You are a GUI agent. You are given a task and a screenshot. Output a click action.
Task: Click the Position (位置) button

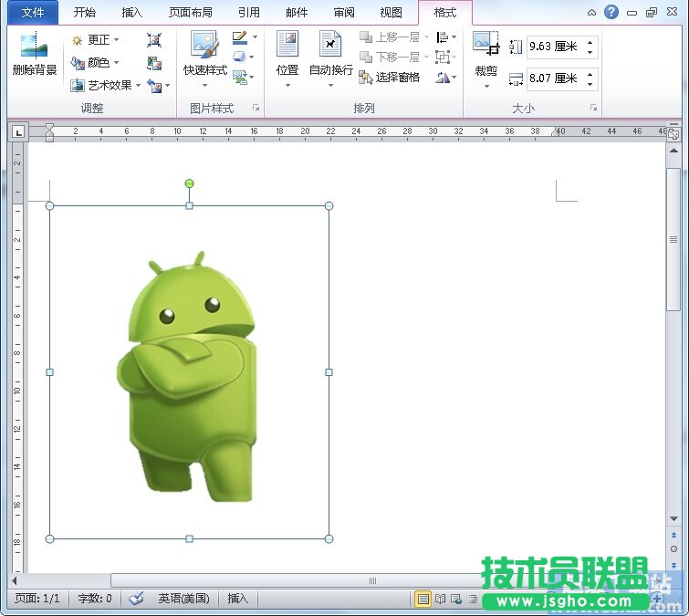click(x=287, y=57)
